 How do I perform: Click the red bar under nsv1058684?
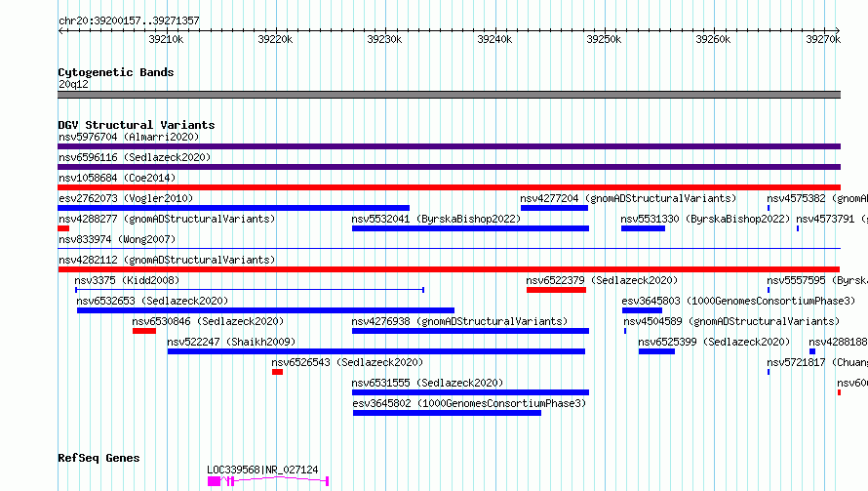coord(449,187)
